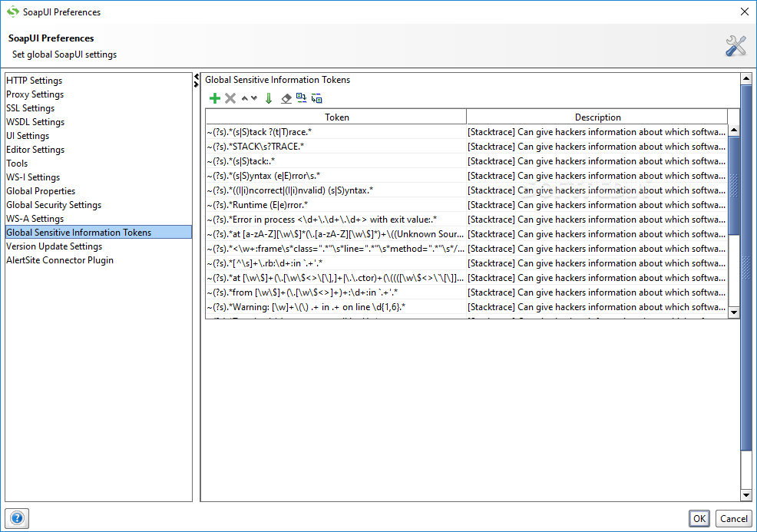
Task: Clear all tokens with the eraser icon
Action: click(x=286, y=98)
